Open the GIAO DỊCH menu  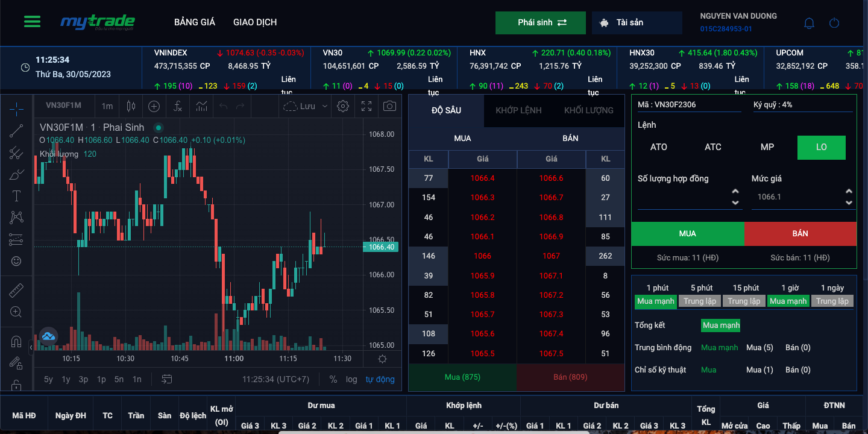click(x=255, y=22)
